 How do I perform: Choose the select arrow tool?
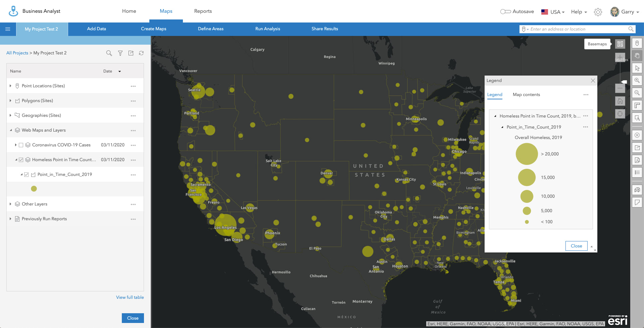click(637, 68)
